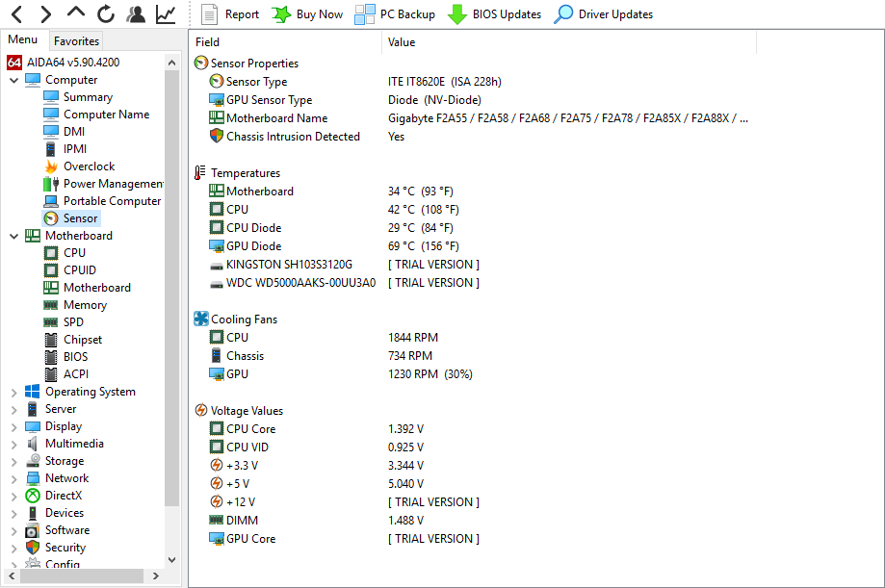This screenshot has height=588, width=885.
Task: Check for Driver Updates
Action: point(603,14)
